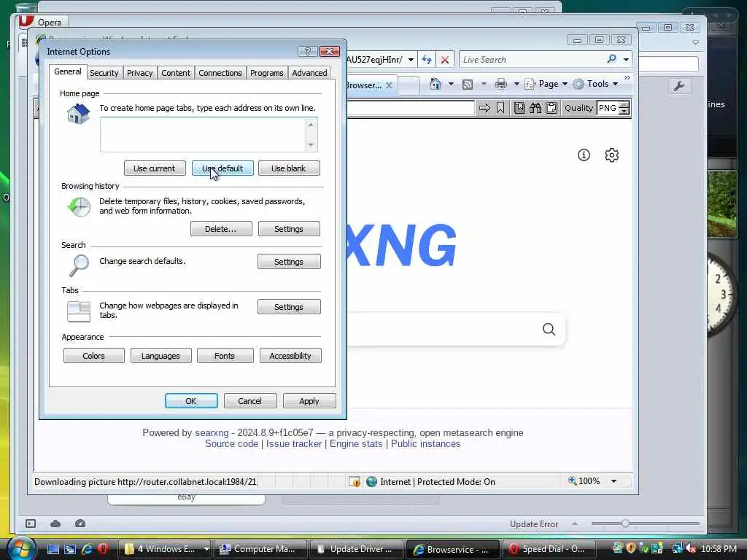
Task: Expand the address bar history dropdown
Action: (x=411, y=60)
